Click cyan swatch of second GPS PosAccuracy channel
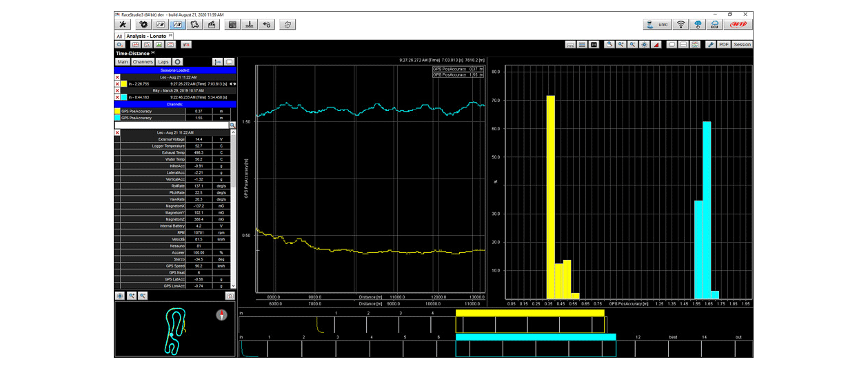868x366 pixels. point(117,118)
